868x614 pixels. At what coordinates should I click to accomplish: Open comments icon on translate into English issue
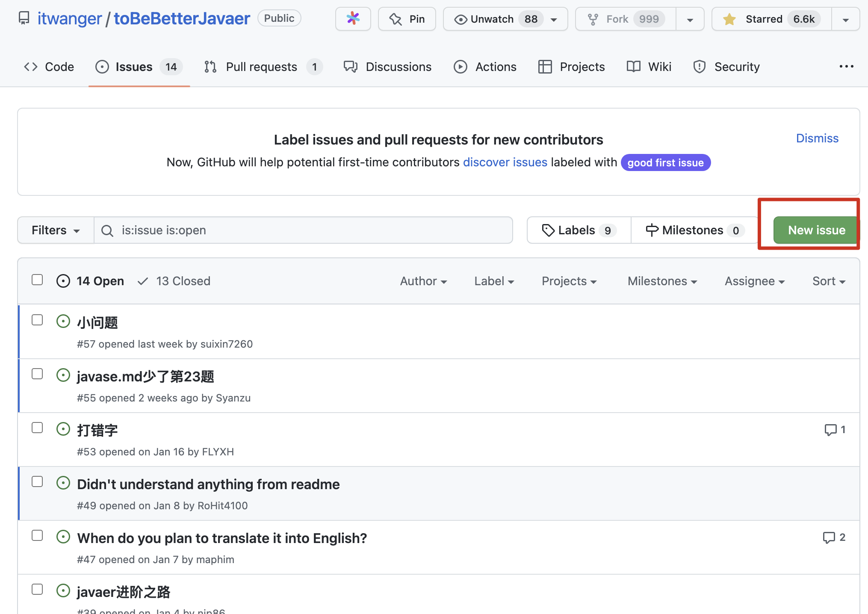click(834, 537)
